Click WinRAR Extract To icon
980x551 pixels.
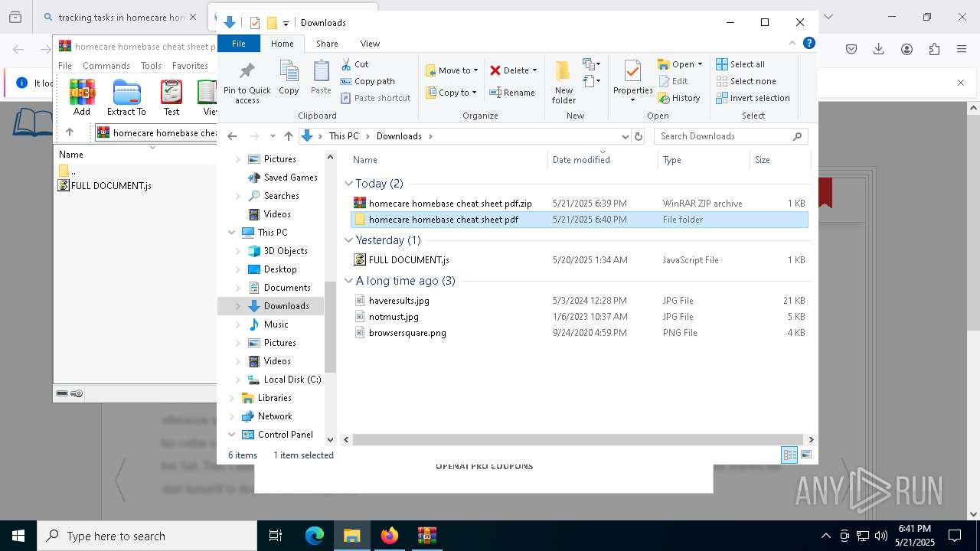[x=126, y=98]
